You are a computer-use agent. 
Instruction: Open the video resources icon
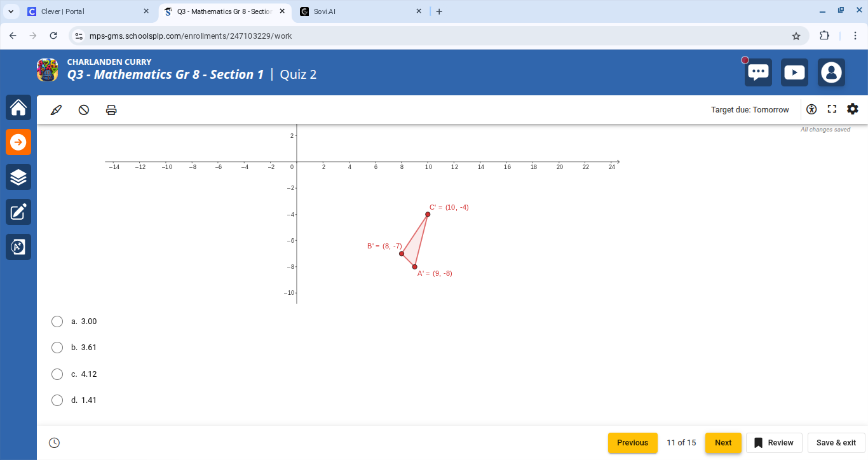pyautogui.click(x=794, y=72)
